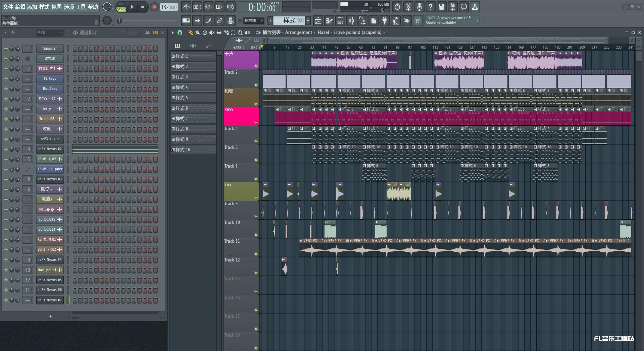Open pattern selector arrow left of 样式 10
Viewport: 644px width, 351px height.
click(270, 21)
